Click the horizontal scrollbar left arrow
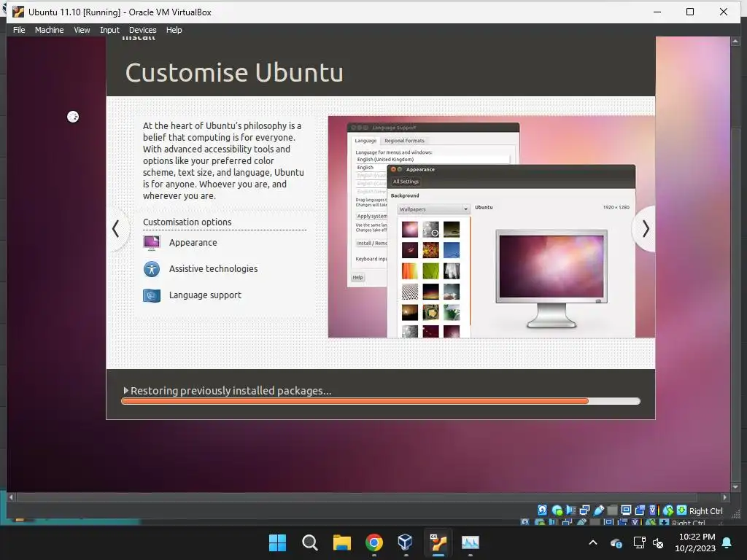Viewport: 747px width, 560px height. pyautogui.click(x=11, y=497)
